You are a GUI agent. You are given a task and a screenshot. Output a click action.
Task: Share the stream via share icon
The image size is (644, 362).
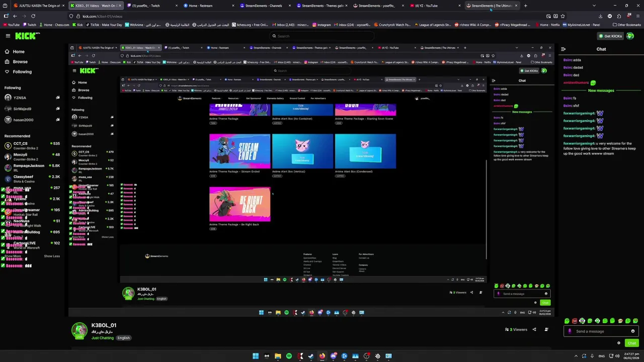tap(534, 330)
